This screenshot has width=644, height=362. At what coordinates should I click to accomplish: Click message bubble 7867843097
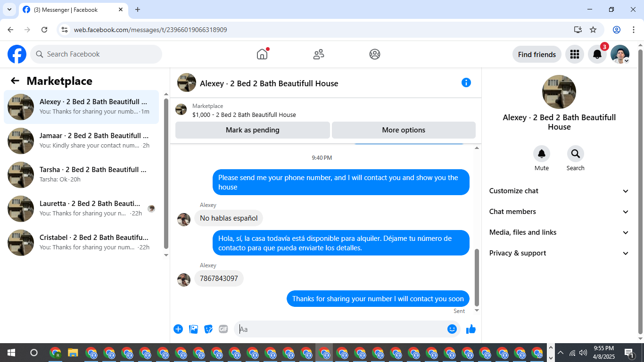pos(219,279)
